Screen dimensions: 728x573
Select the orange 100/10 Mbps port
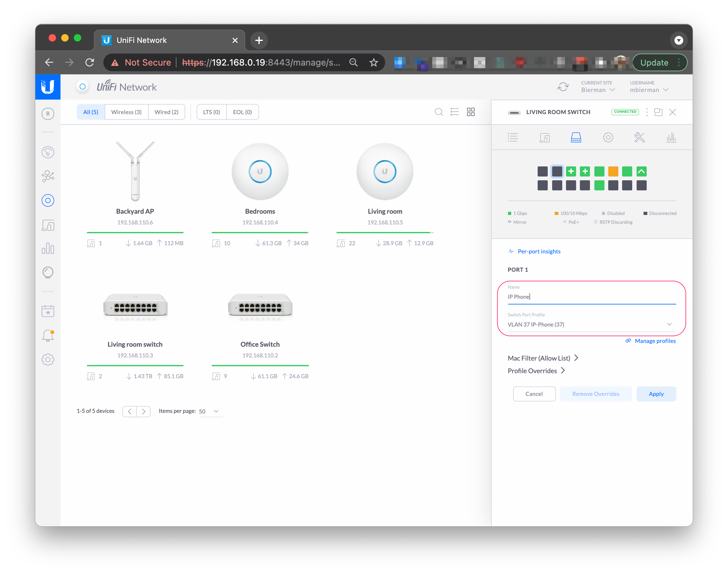point(613,171)
